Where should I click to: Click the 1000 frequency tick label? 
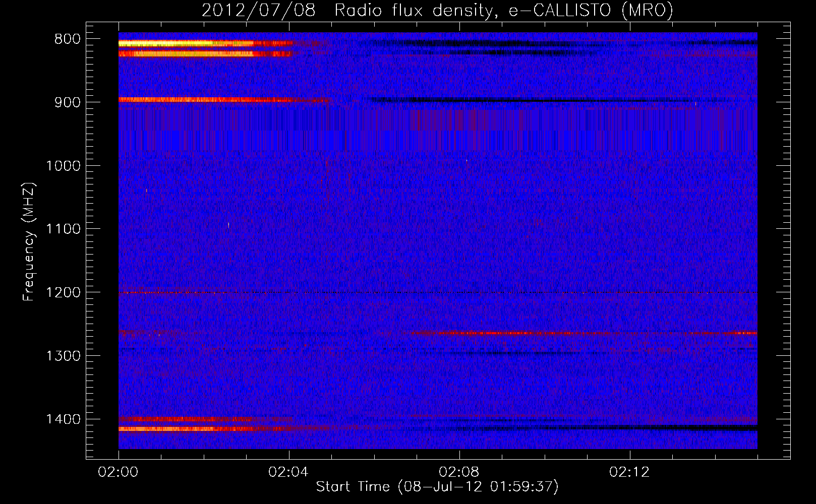pos(63,166)
